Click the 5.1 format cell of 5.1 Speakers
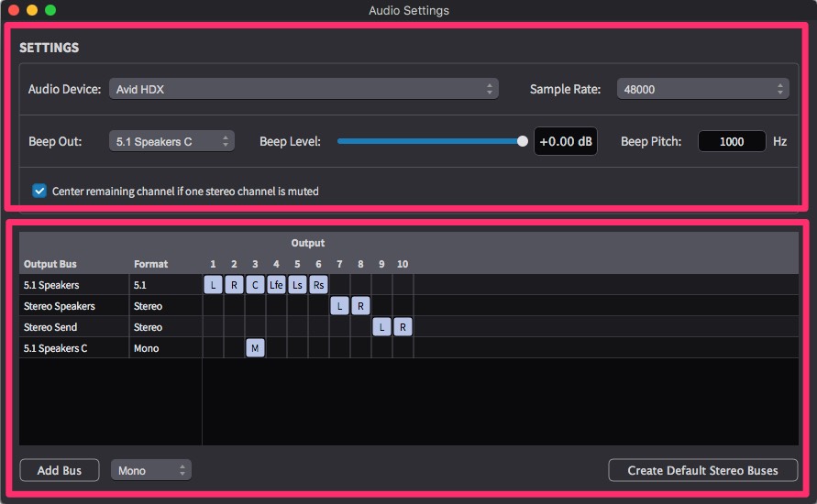This screenshot has width=817, height=504. click(x=166, y=285)
